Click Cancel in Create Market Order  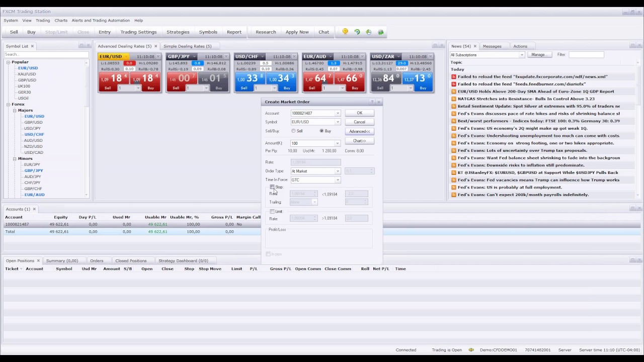(359, 122)
